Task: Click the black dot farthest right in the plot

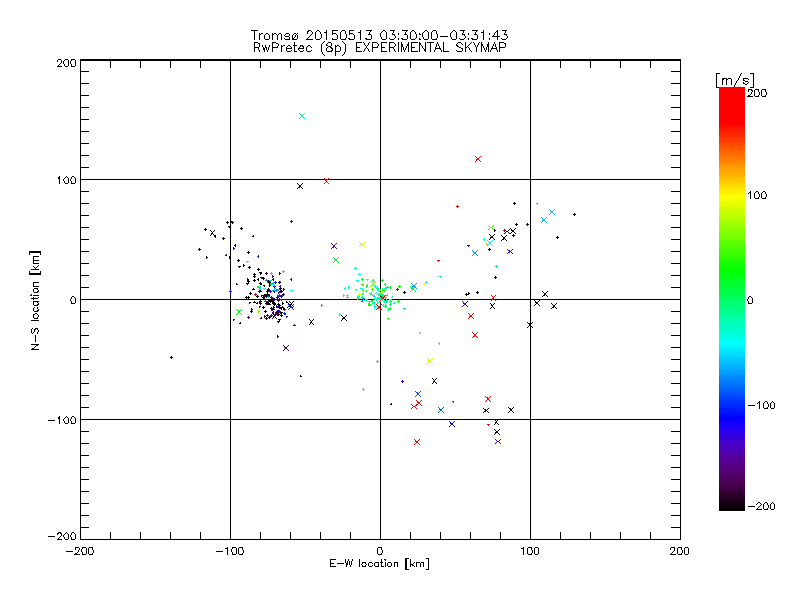Action: pos(574,215)
